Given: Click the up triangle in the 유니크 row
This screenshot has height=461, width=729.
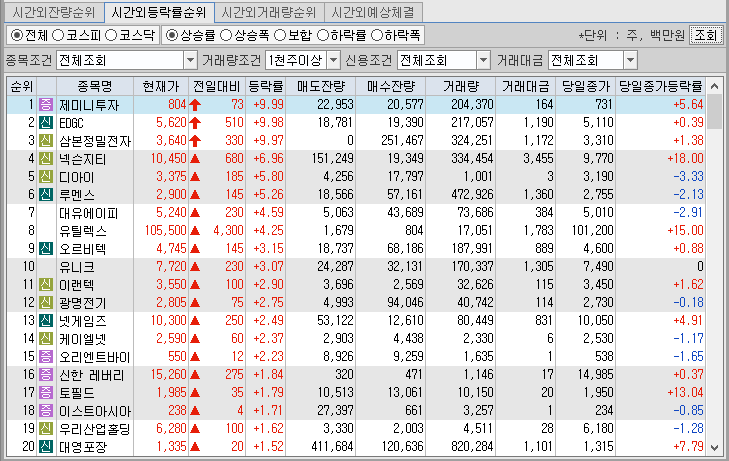Looking at the screenshot, I should pyautogui.click(x=195, y=267).
